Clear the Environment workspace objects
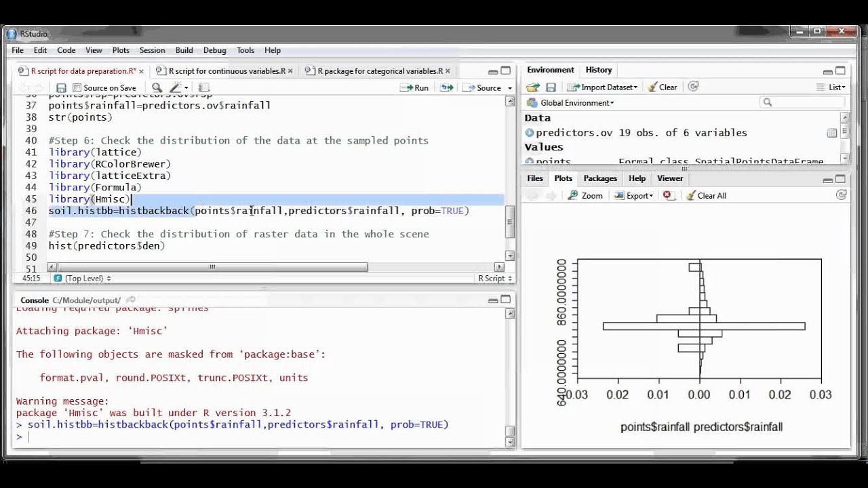 [662, 87]
